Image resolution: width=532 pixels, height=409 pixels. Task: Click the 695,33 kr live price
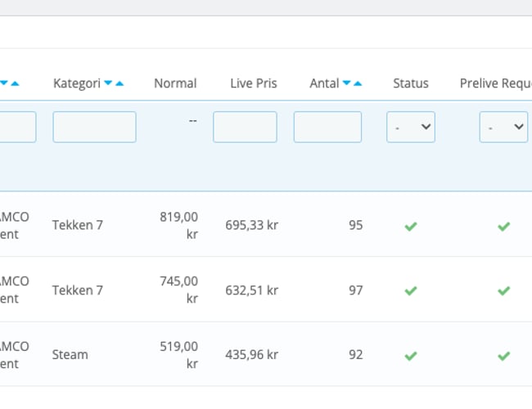(252, 225)
